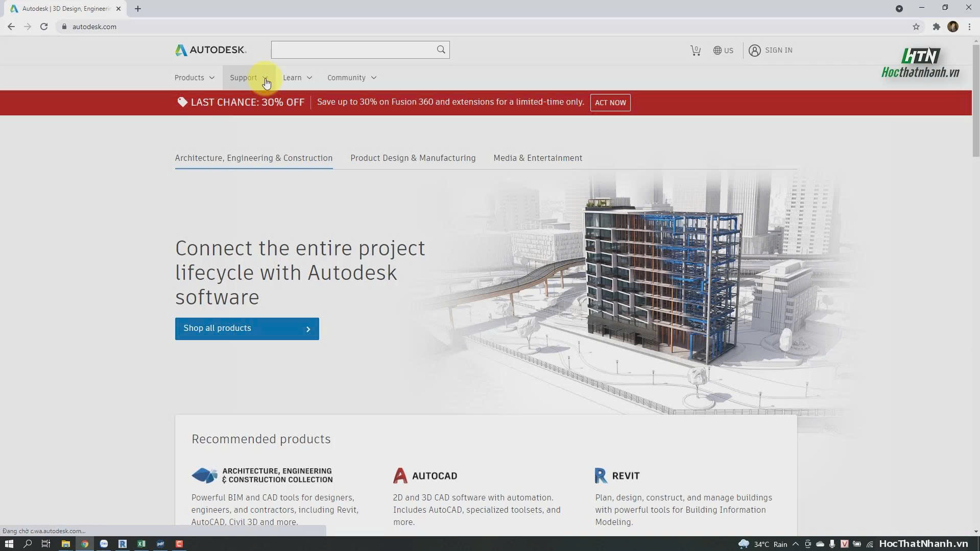Expand the Products dropdown menu
Image resolution: width=980 pixels, height=551 pixels.
coord(195,78)
